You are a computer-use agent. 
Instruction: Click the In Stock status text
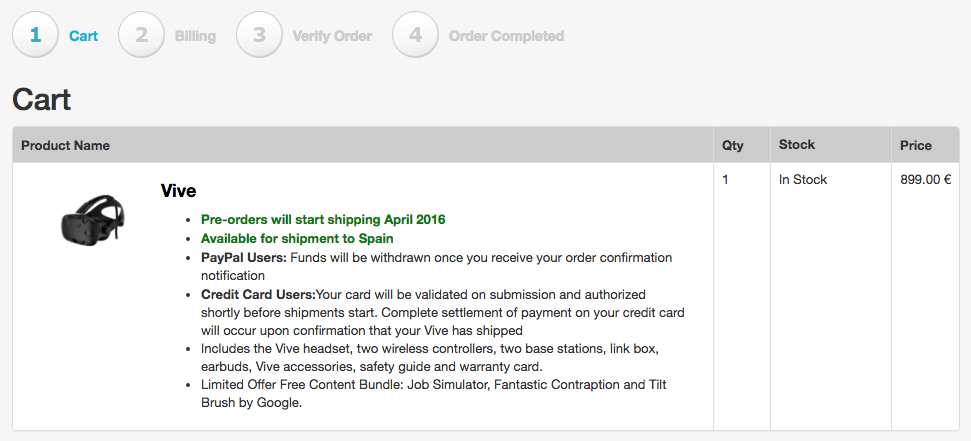[x=803, y=180]
